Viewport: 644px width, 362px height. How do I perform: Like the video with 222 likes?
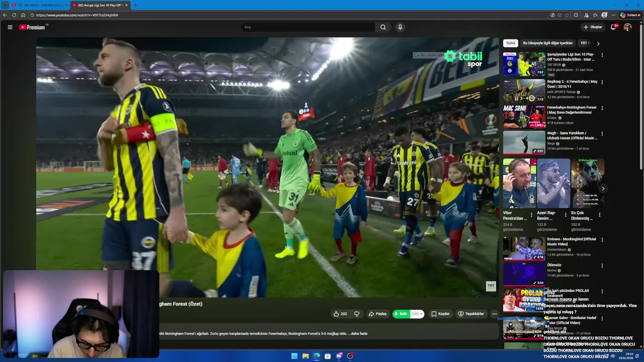(x=340, y=314)
